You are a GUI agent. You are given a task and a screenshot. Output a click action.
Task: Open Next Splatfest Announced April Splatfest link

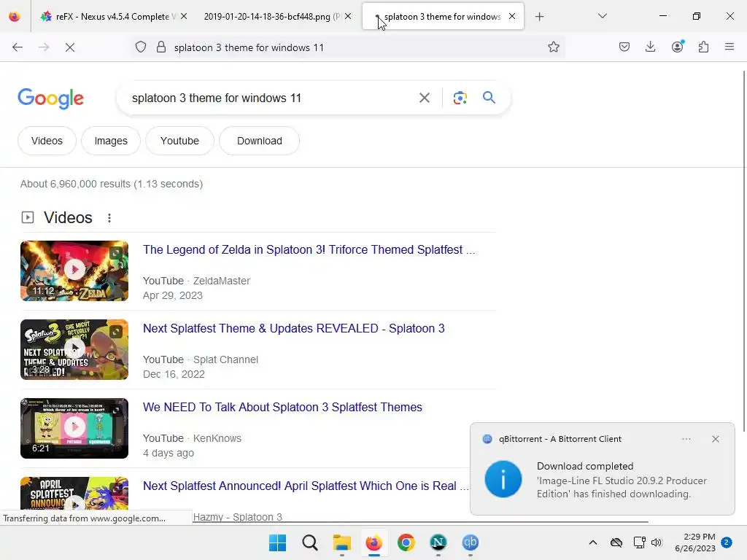(x=306, y=486)
